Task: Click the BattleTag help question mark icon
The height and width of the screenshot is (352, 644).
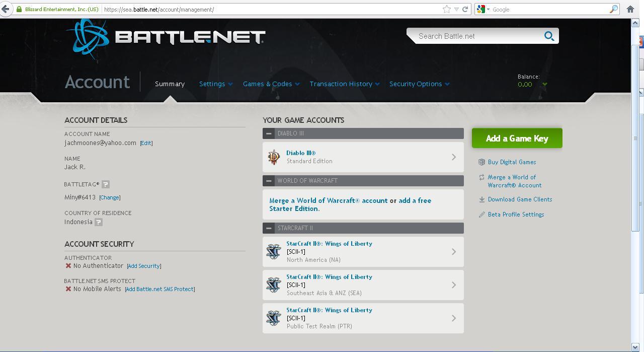Action: point(106,184)
